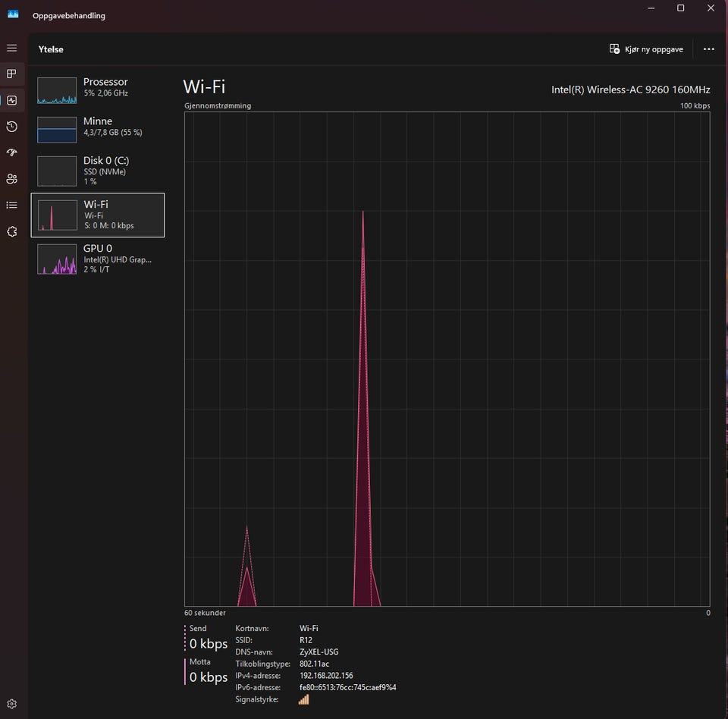728x719 pixels.
Task: Open the App history page icon
Action: [x=12, y=127]
